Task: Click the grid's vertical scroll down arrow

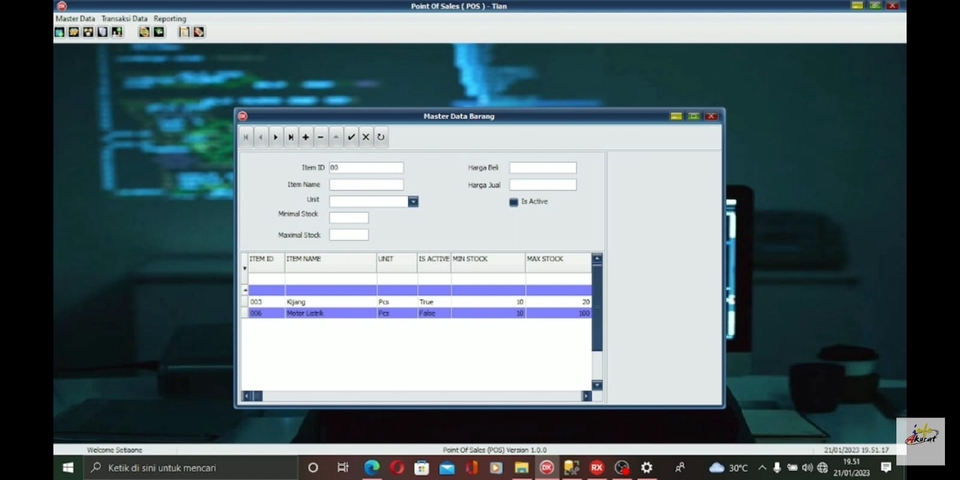Action: [597, 385]
